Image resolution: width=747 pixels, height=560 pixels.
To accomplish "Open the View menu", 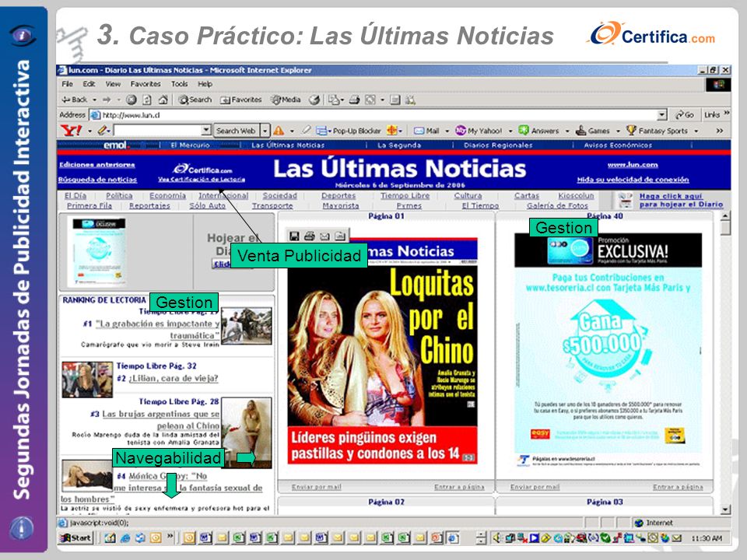I will point(113,84).
